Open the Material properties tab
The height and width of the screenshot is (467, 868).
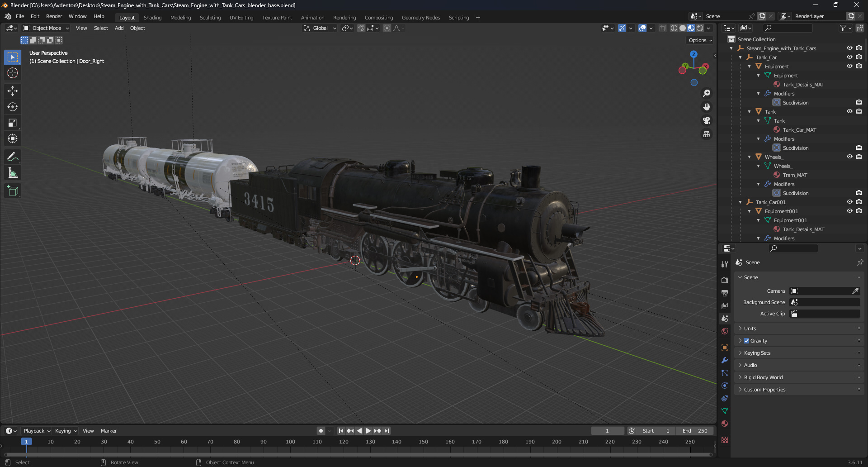click(x=725, y=424)
